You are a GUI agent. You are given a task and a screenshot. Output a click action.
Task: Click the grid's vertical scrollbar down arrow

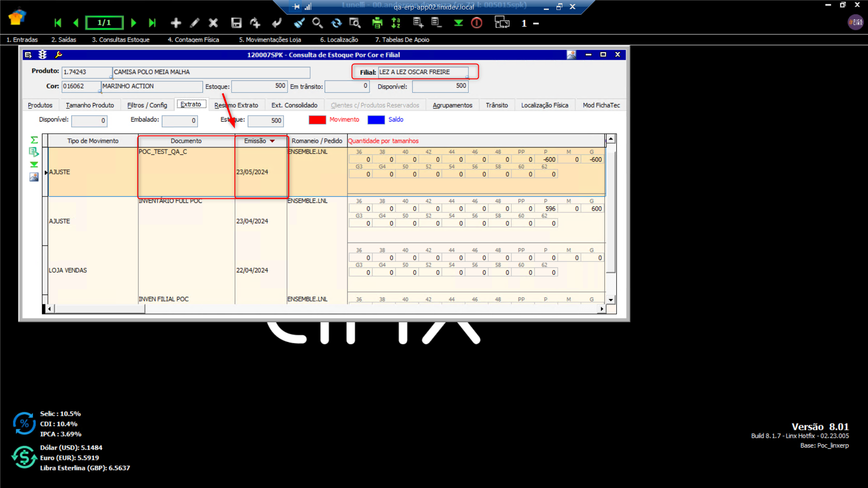611,300
